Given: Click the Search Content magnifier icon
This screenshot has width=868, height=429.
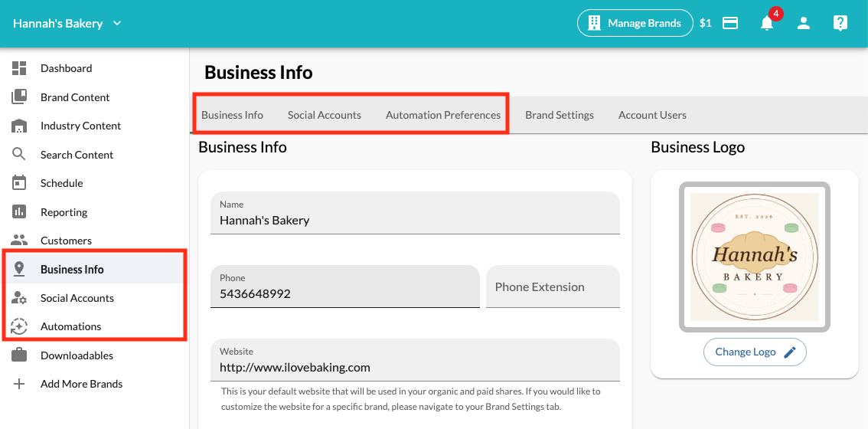Looking at the screenshot, I should click(x=19, y=154).
